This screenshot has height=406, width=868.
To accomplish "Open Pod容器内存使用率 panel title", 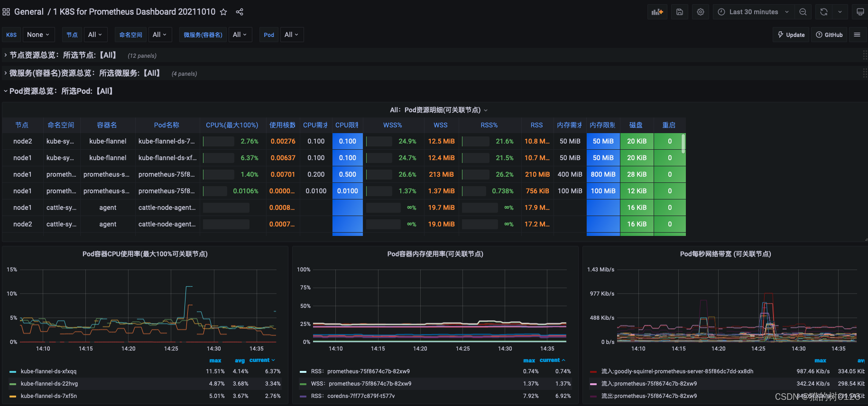I will 435,254.
